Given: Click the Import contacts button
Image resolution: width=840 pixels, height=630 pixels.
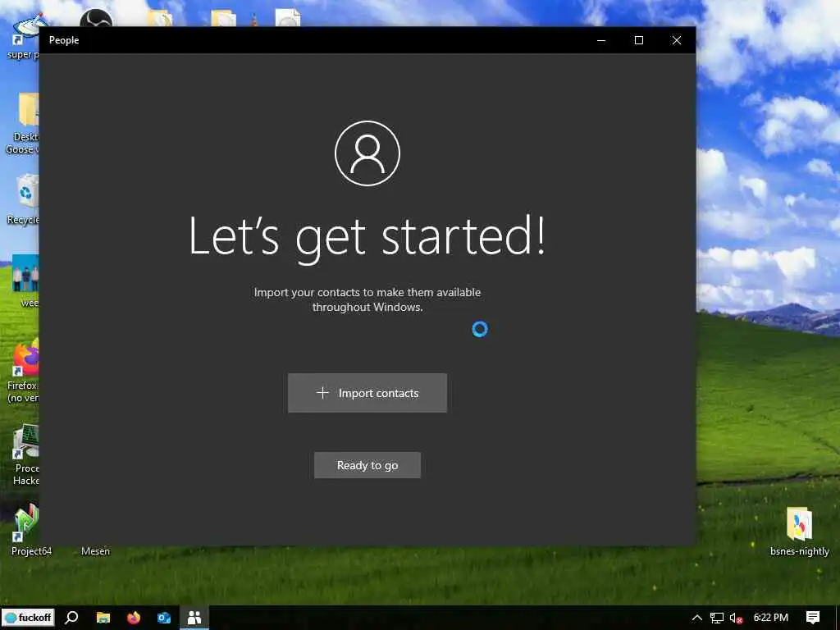Looking at the screenshot, I should coord(367,393).
